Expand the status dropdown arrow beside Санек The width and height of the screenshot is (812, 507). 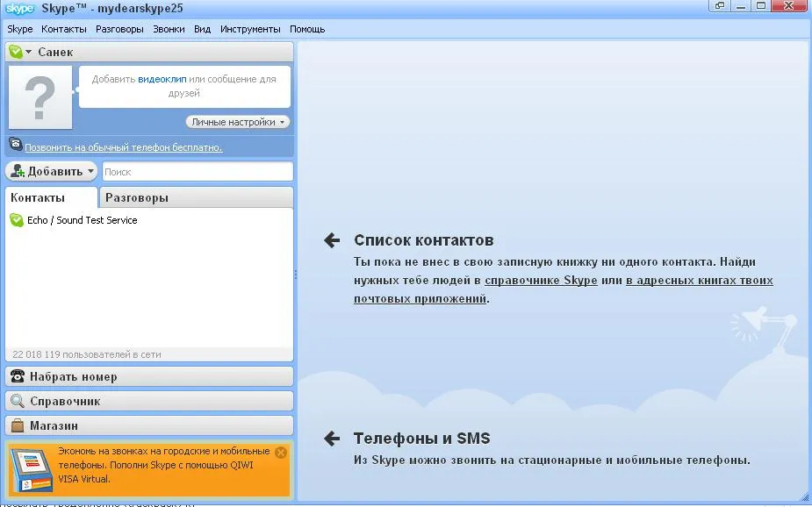pos(28,52)
